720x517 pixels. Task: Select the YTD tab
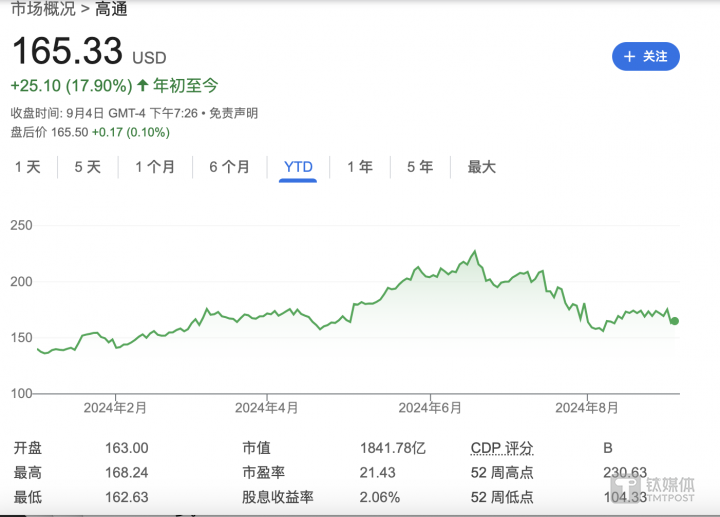(298, 167)
